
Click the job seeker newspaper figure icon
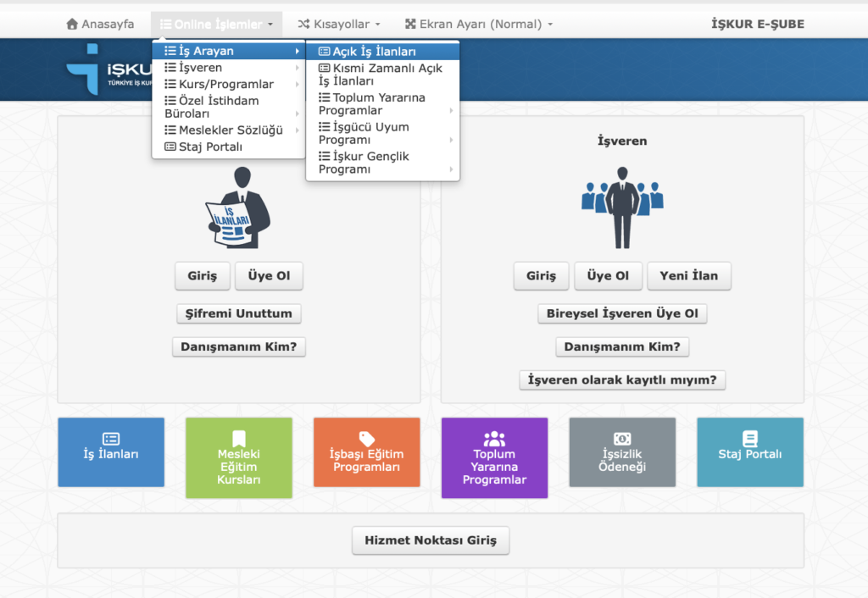point(238,208)
